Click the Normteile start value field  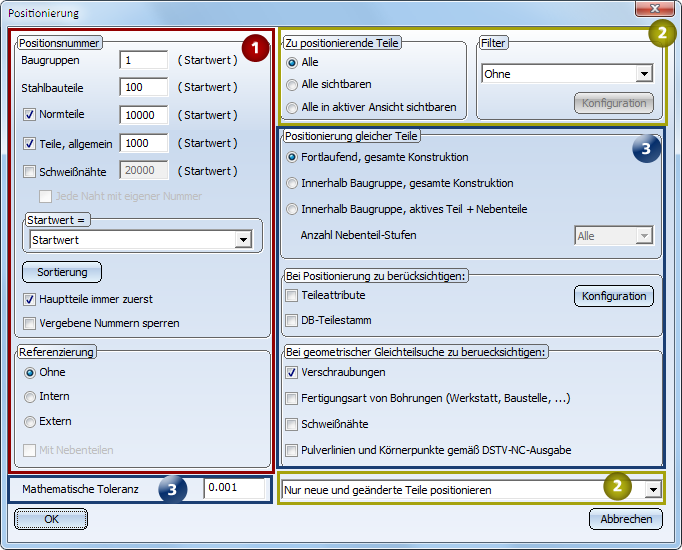click(x=144, y=115)
